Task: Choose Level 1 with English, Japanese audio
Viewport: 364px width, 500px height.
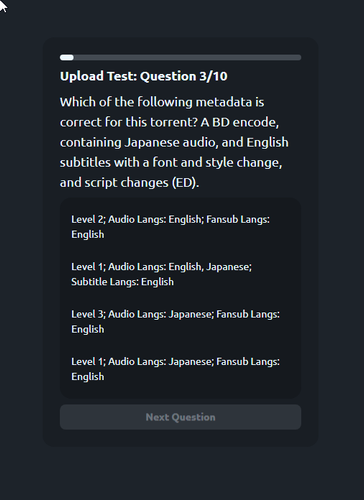Action: (x=180, y=274)
